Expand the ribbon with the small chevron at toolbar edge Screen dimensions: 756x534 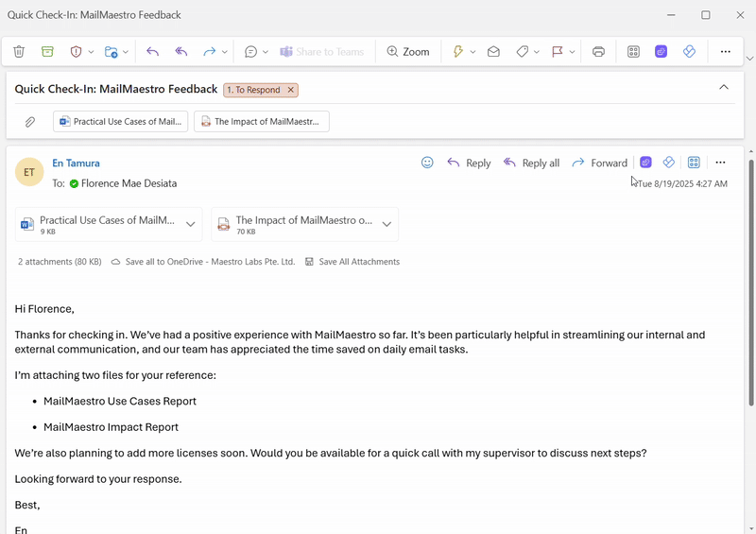pyautogui.click(x=749, y=59)
